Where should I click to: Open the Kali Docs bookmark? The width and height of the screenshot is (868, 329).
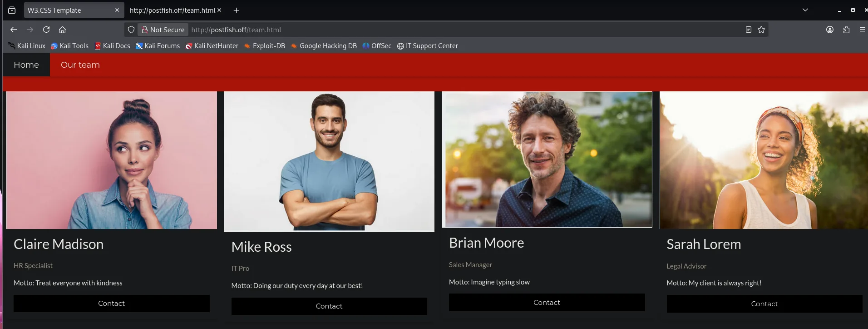click(112, 46)
